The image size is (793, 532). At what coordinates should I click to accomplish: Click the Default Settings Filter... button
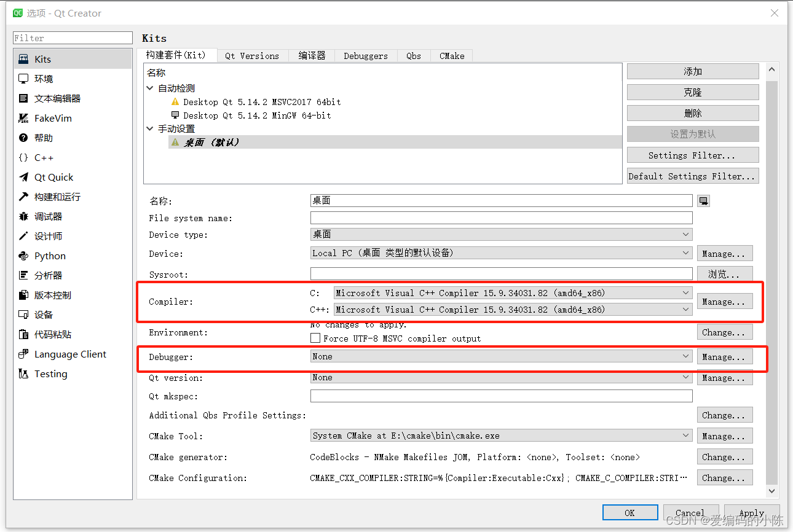[693, 176]
